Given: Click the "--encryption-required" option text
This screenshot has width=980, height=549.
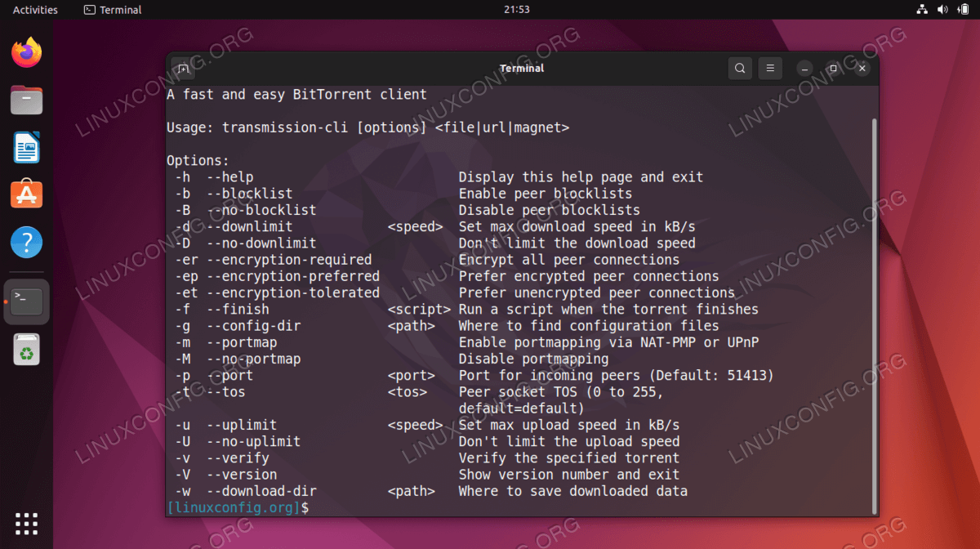Looking at the screenshot, I should (x=289, y=260).
